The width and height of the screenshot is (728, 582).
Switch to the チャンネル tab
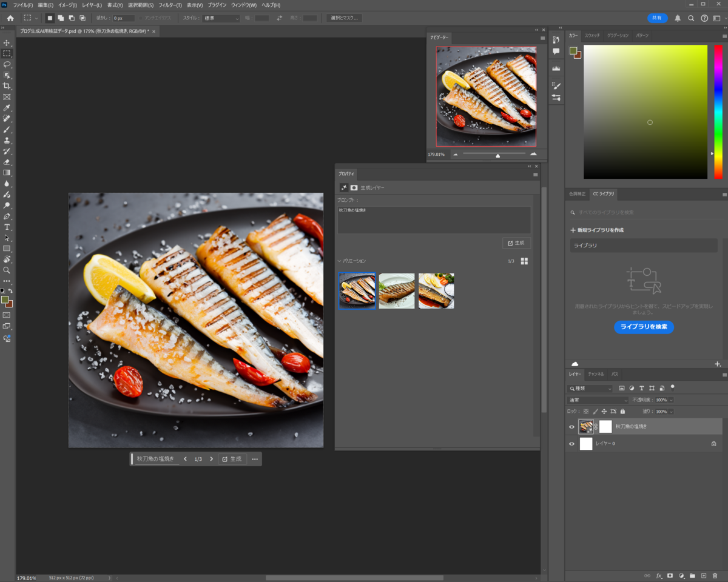click(x=596, y=374)
